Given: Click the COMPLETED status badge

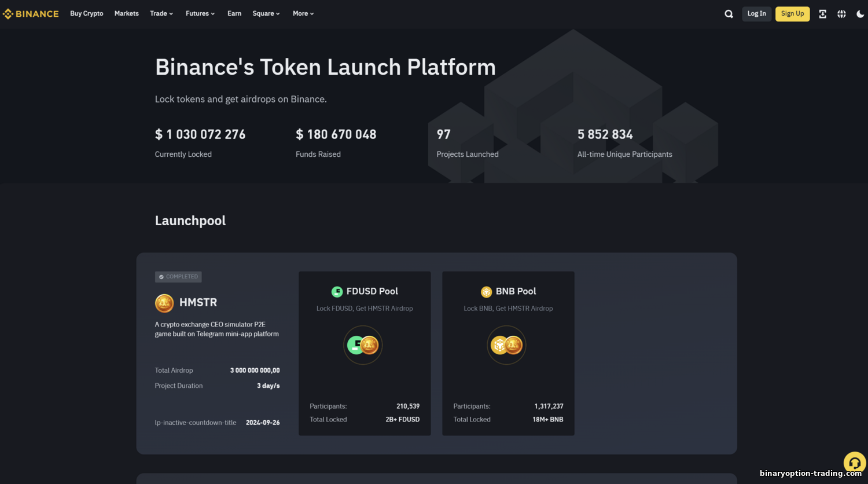Looking at the screenshot, I should [x=178, y=277].
